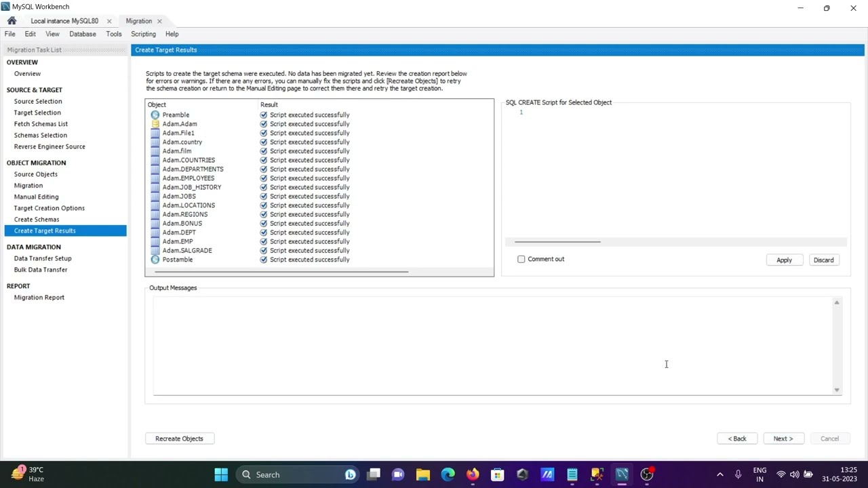Screen dimensions: 868x488
Task: Click the Apply button
Action: tap(784, 260)
